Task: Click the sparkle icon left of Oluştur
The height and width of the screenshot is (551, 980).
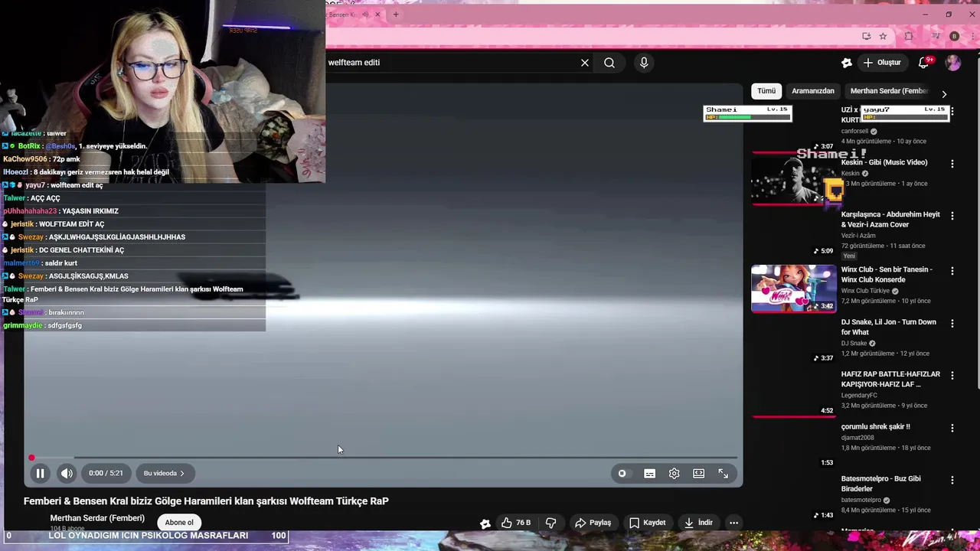Action: coord(847,63)
